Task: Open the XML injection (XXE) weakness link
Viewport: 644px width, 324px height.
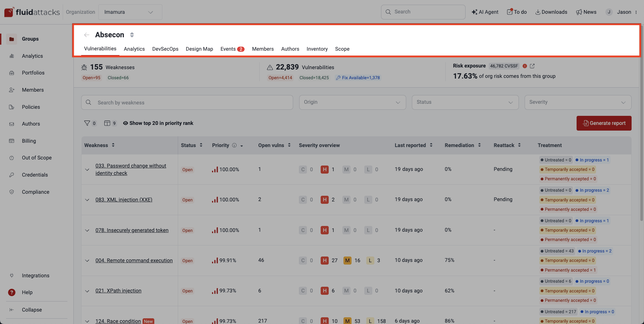Action: [124, 199]
